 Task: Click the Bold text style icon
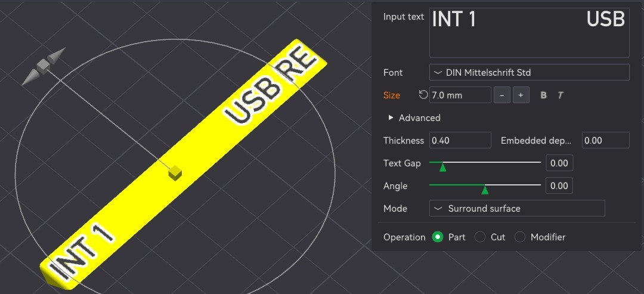coord(543,95)
